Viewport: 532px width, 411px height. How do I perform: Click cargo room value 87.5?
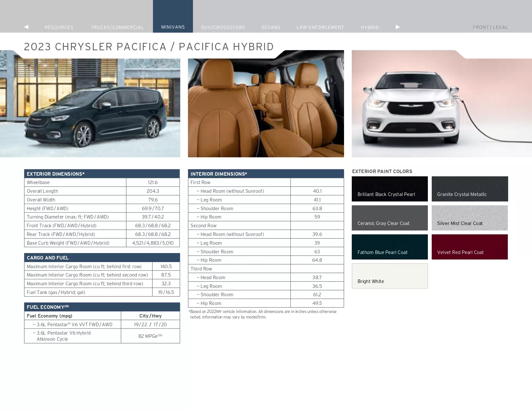pos(166,275)
